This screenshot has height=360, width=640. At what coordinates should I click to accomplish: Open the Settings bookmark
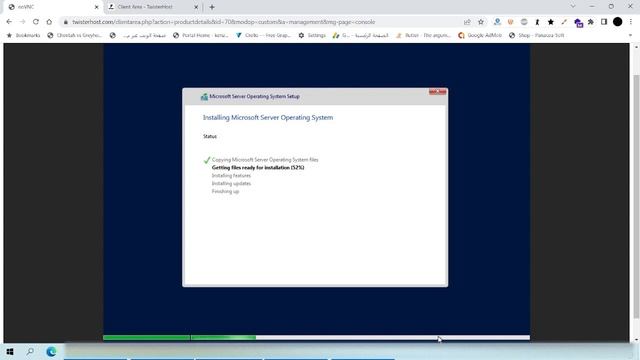312,36
